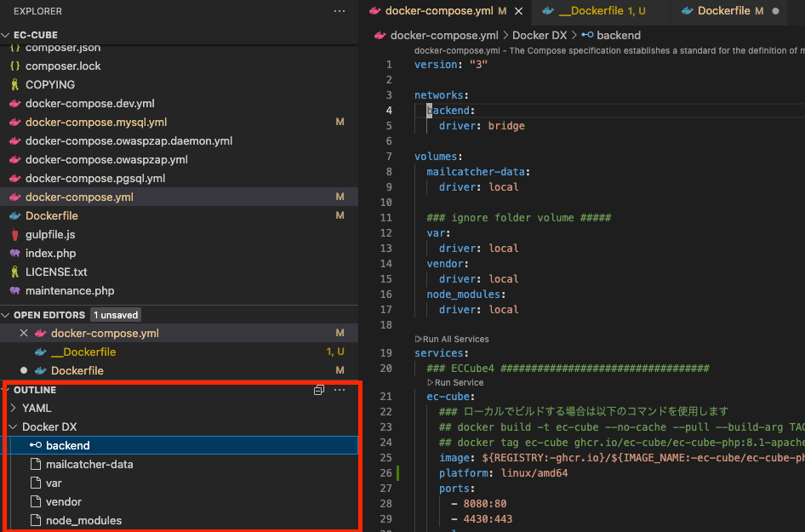Screen dimensions: 805x532
Task: Open More Actions menu in the Outline panel
Action: 340,390
